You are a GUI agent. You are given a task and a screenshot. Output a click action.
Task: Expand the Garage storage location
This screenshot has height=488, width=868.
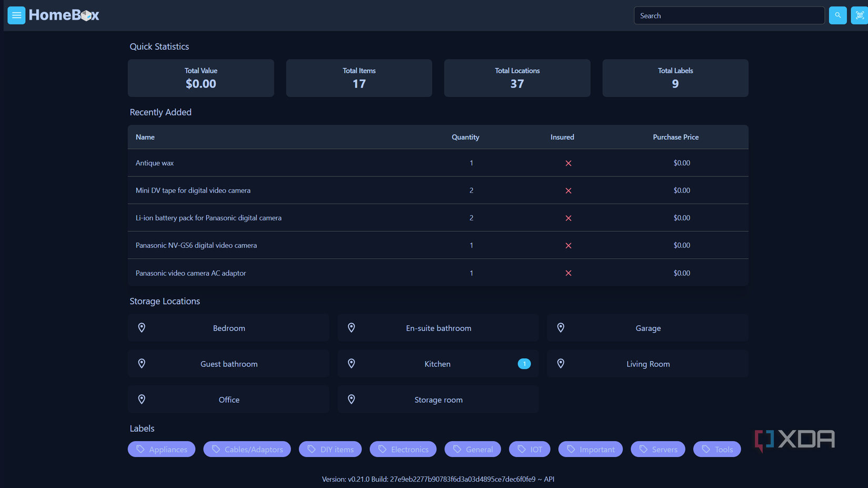point(648,328)
